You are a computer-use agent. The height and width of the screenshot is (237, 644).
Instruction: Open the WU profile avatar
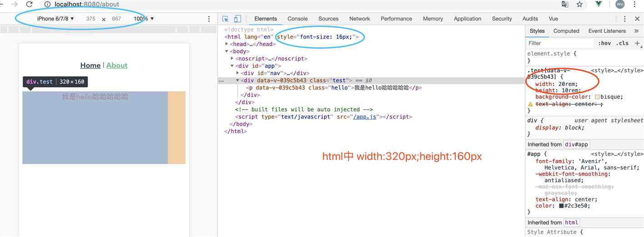pyautogui.click(x=620, y=4)
